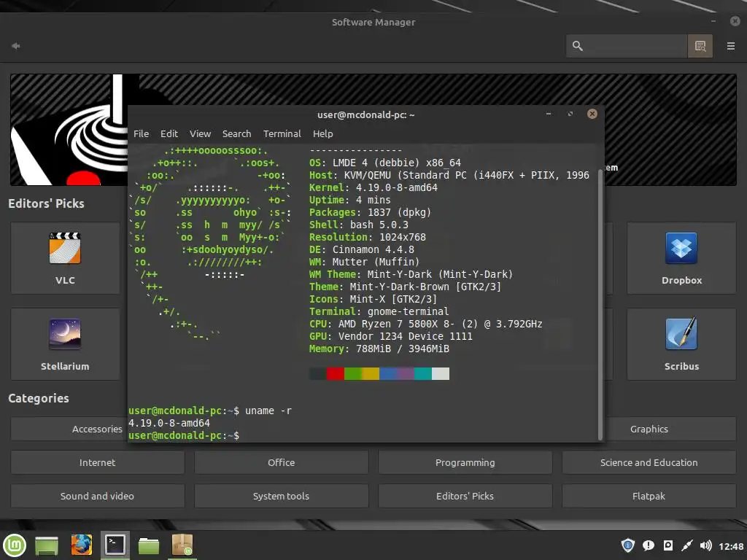Click the Categories heading
Image resolution: width=747 pixels, height=560 pixels.
39,398
